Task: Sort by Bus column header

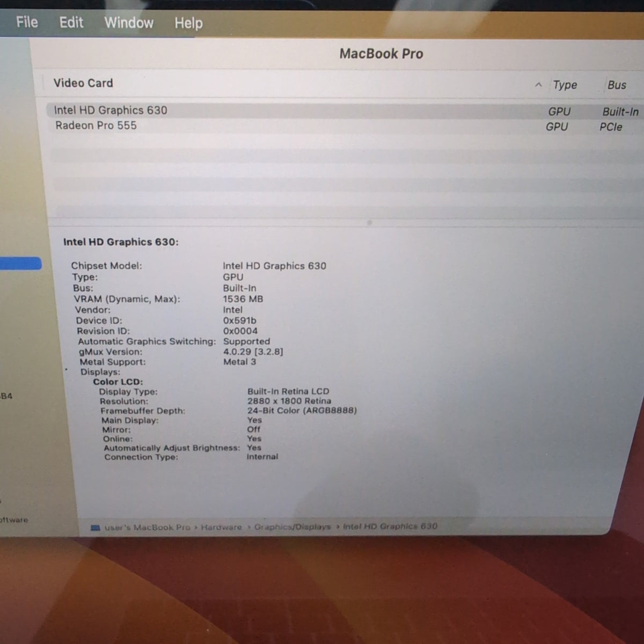Action: [x=617, y=85]
